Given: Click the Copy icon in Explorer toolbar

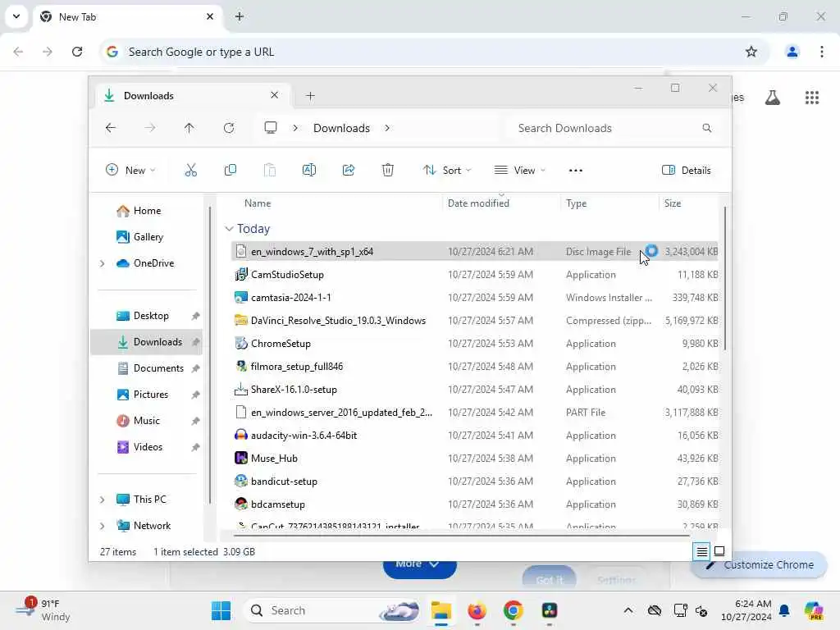Looking at the screenshot, I should [231, 171].
